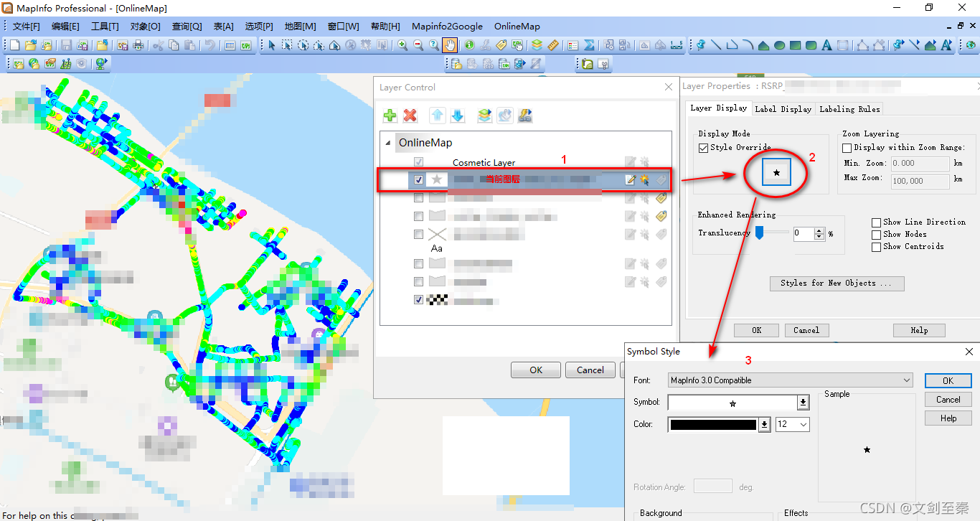Enable Show Nodes checkbox
The image size is (980, 521).
click(876, 235)
